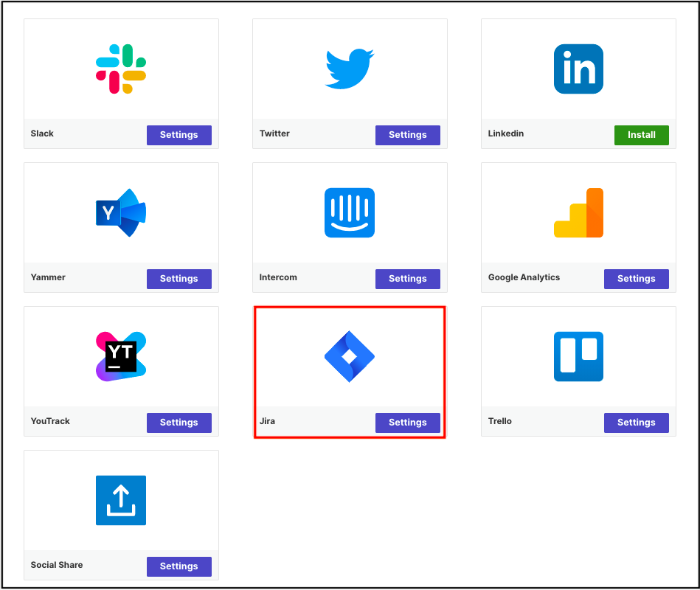
Task: Open Settings for the Trello integration
Action: [636, 423]
